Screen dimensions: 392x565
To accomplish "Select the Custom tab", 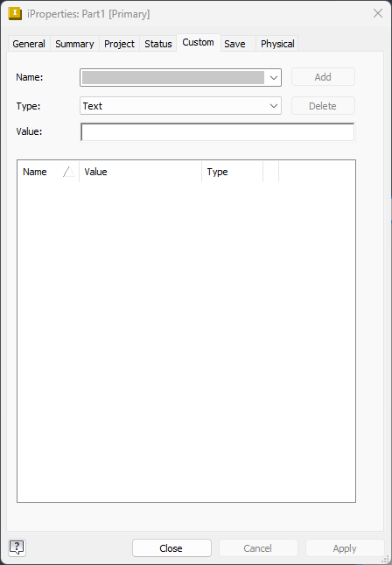I will (x=198, y=43).
